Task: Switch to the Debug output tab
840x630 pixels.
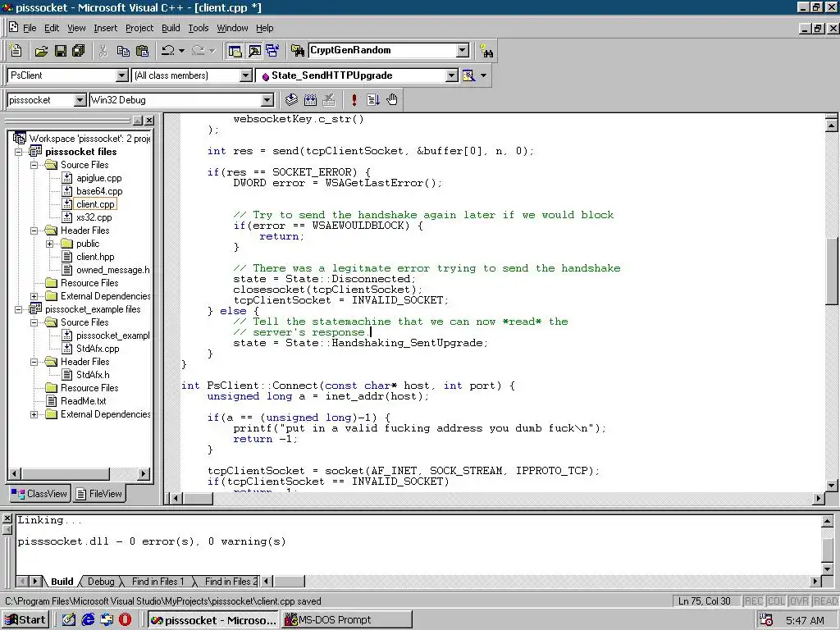Action: [101, 582]
